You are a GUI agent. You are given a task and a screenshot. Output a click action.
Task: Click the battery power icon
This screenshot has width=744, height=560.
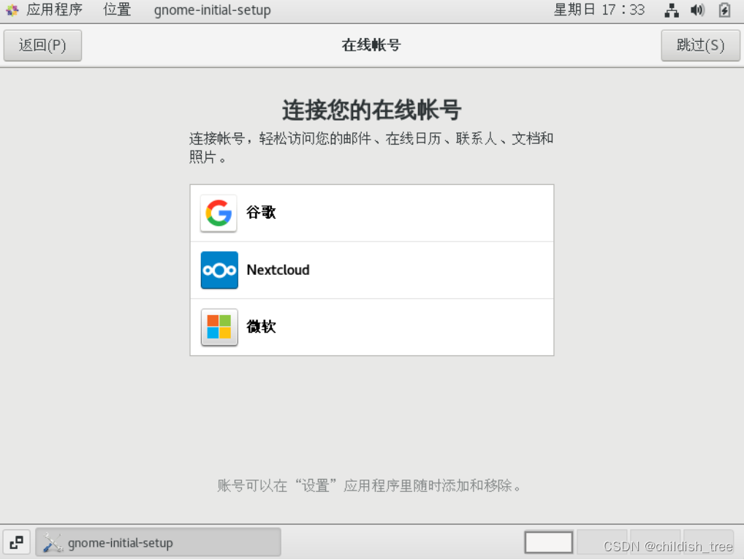[x=724, y=10]
